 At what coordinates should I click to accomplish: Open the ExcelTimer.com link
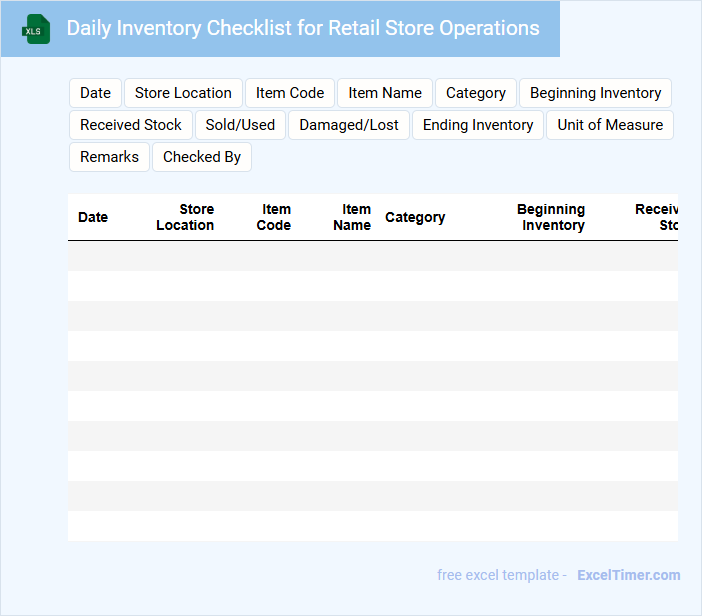pyautogui.click(x=628, y=575)
